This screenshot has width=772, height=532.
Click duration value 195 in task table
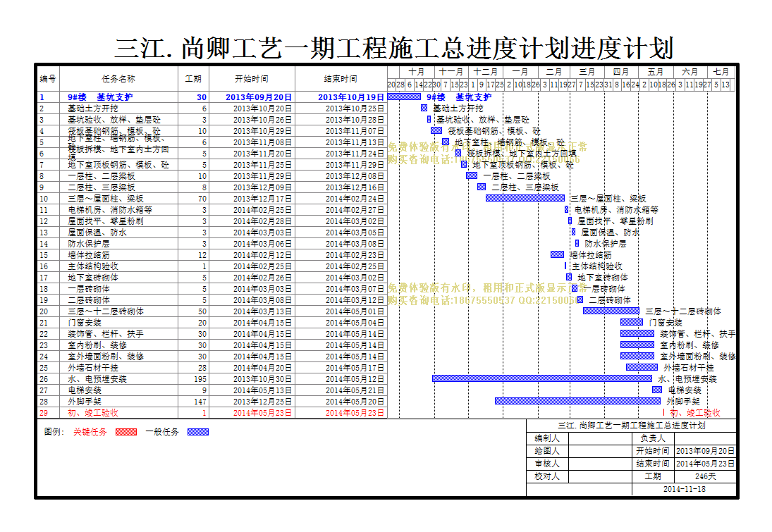pos(200,379)
